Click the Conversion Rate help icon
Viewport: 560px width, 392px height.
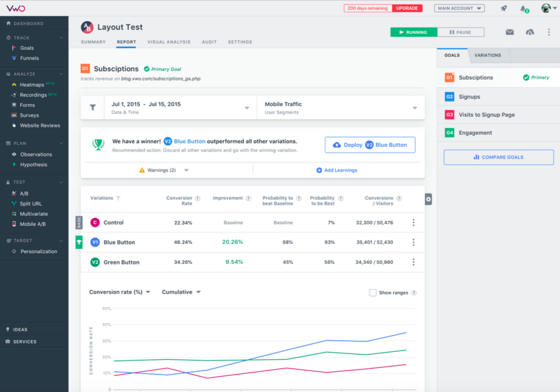198,198
